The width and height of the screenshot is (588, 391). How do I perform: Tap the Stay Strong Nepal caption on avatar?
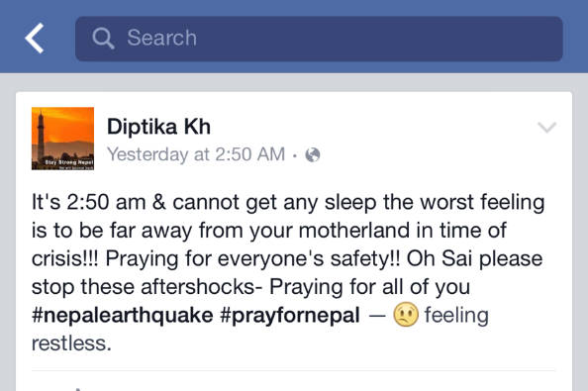[69, 162]
